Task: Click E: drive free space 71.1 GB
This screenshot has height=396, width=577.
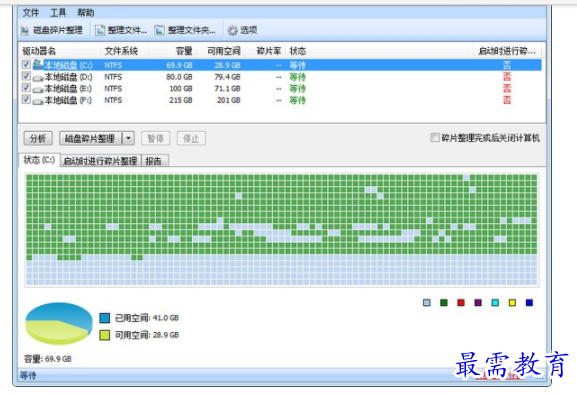Action: coord(227,88)
